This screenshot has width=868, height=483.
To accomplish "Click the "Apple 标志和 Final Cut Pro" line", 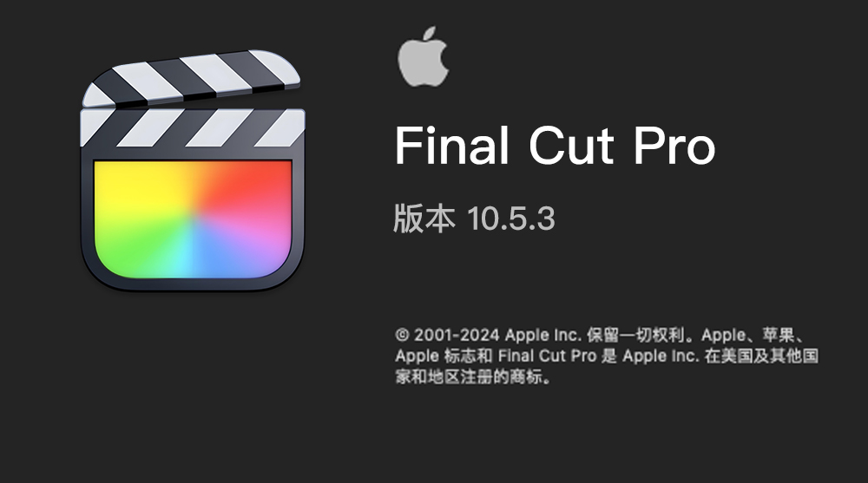I will click(x=496, y=356).
